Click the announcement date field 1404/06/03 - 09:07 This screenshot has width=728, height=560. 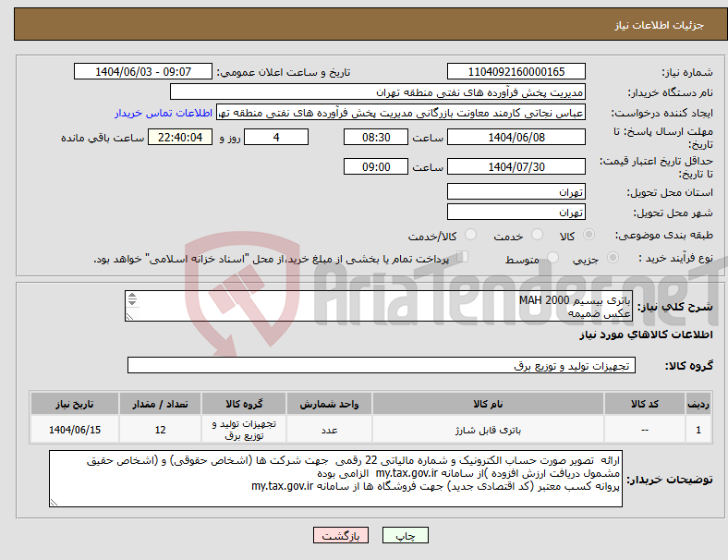coord(143,72)
